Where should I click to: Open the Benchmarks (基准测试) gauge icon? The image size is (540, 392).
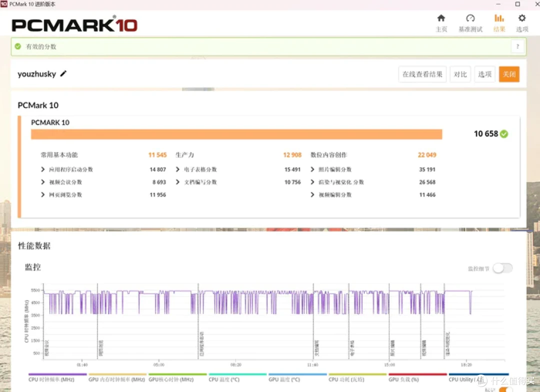pyautogui.click(x=470, y=18)
